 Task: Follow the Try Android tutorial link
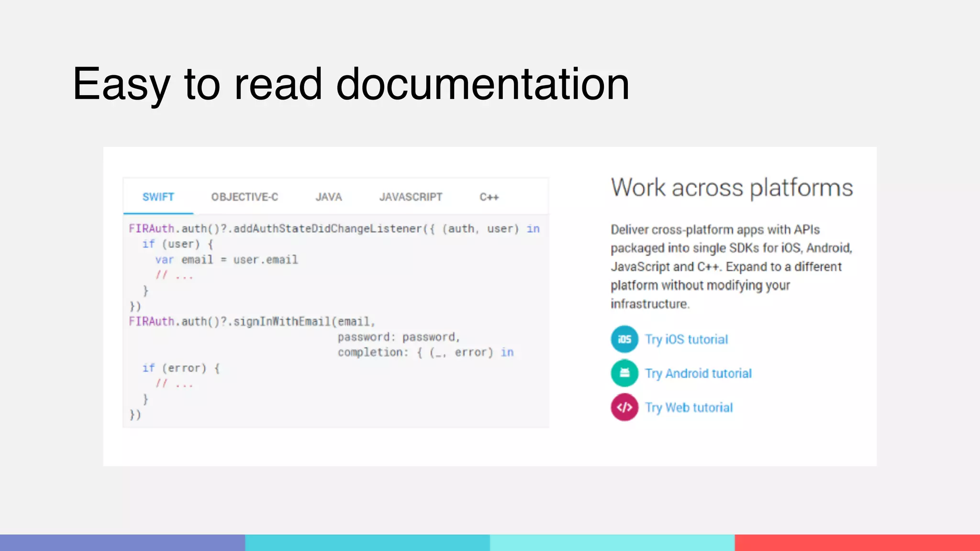pos(698,374)
